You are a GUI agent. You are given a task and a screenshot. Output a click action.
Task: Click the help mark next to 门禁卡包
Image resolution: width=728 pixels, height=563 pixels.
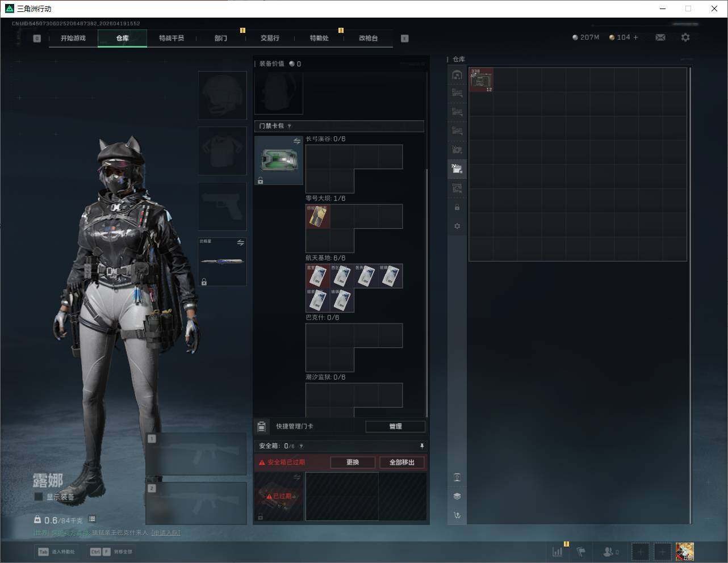point(290,126)
